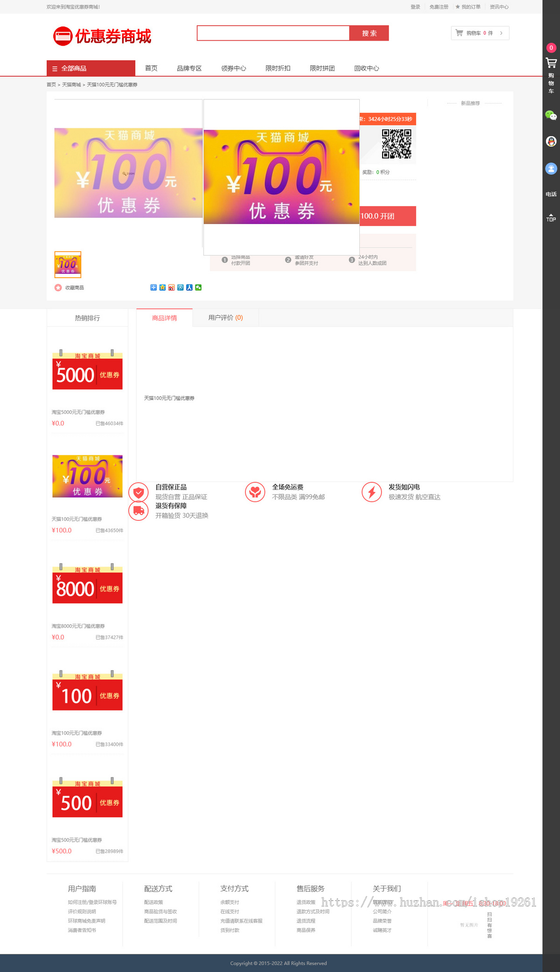Image resolution: width=560 pixels, height=972 pixels.
Task: Share to WeChat via green icon under product
Action: (198, 287)
